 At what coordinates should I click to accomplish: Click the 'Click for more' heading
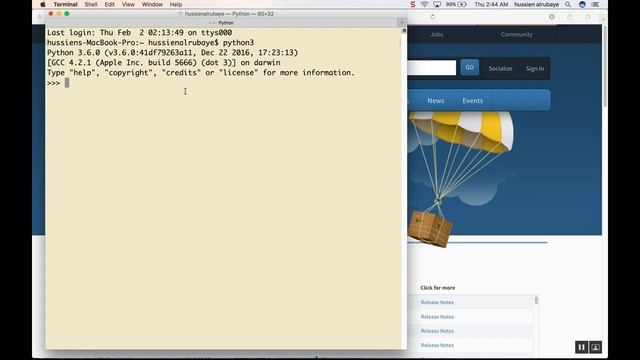click(x=438, y=288)
